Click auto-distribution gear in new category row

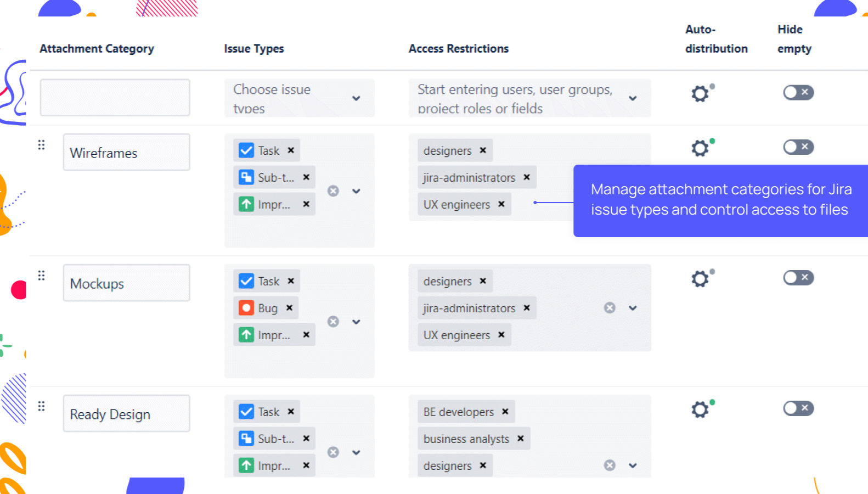(x=700, y=93)
